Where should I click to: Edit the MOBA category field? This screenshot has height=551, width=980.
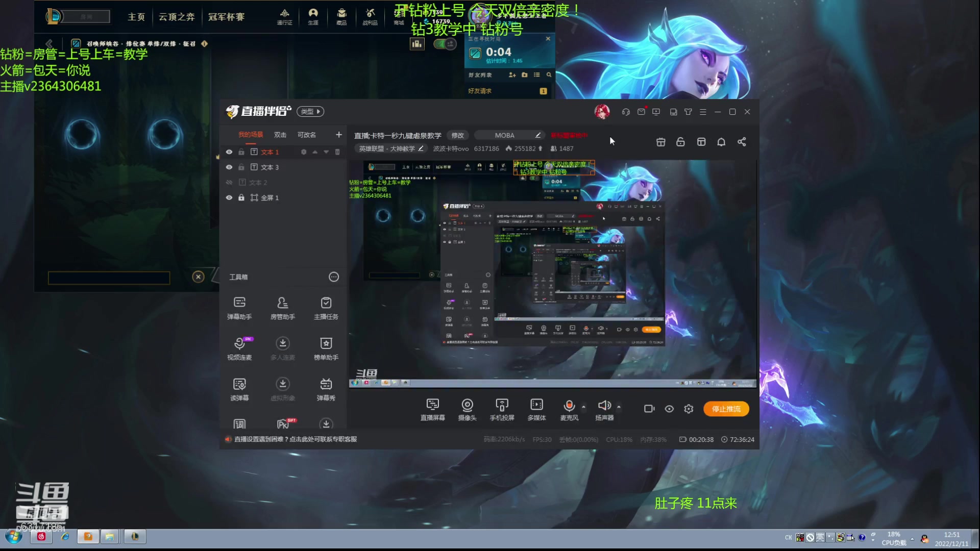[509, 135]
